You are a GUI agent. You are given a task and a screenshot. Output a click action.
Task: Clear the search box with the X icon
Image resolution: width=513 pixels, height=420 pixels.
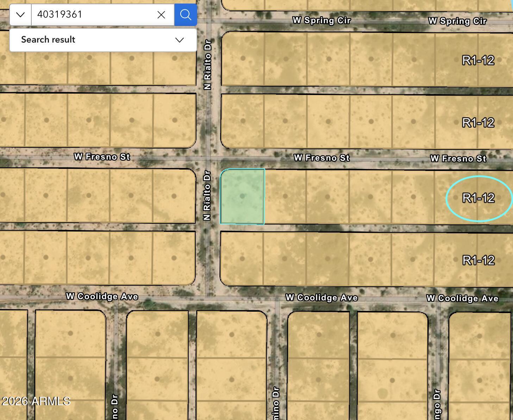click(x=161, y=15)
